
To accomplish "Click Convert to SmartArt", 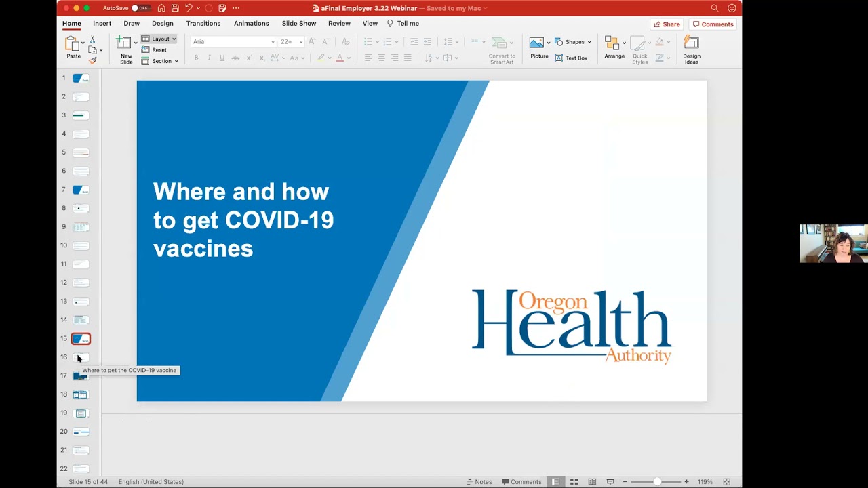I will [x=502, y=51].
